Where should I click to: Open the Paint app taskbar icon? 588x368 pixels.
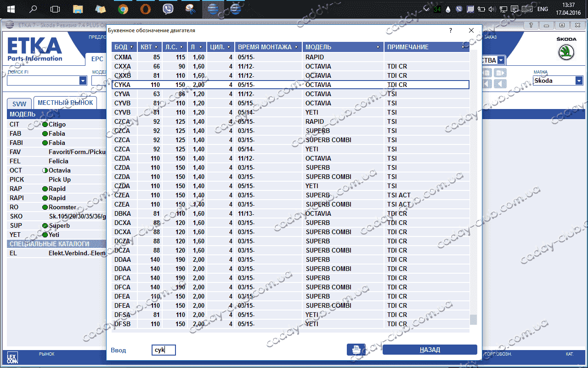click(190, 9)
